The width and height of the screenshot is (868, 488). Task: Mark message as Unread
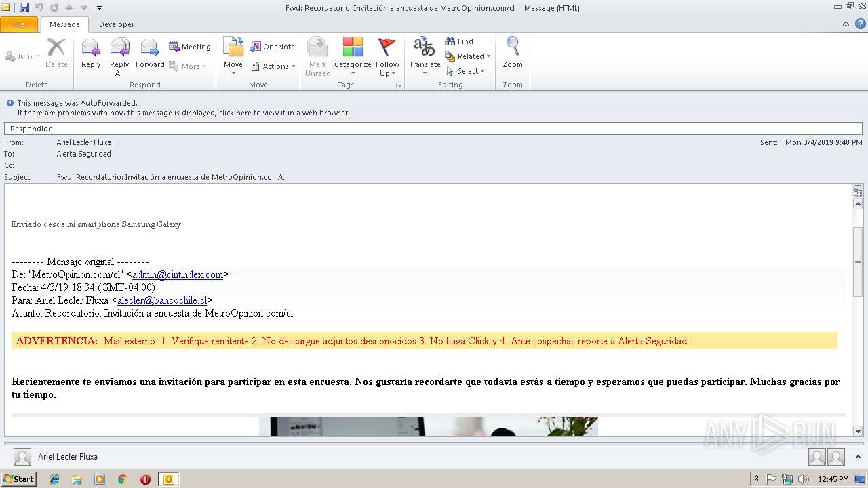pyautogui.click(x=317, y=57)
